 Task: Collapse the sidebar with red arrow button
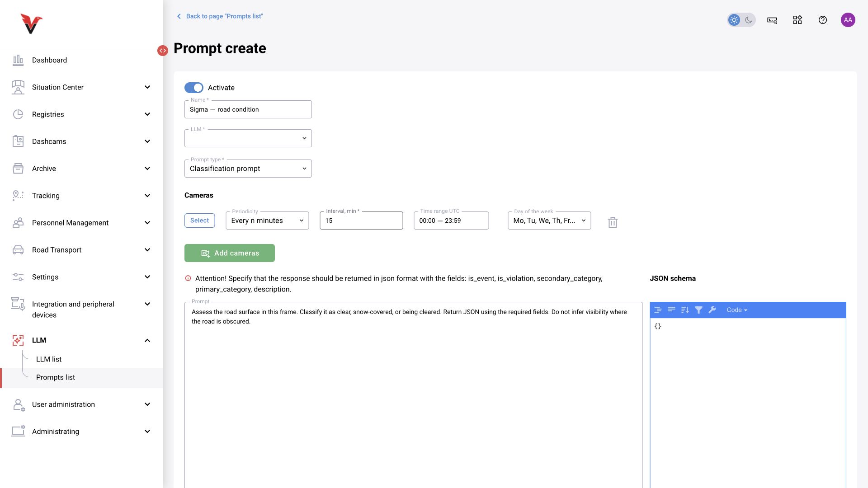coord(163,51)
